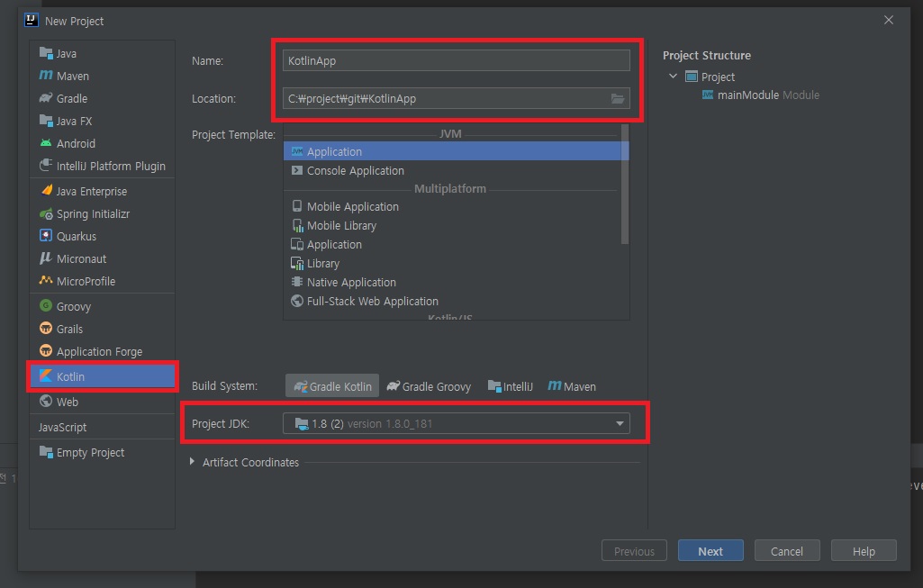Screen dimensions: 923x588
Task: Select the Java project type icon
Action: (x=46, y=53)
